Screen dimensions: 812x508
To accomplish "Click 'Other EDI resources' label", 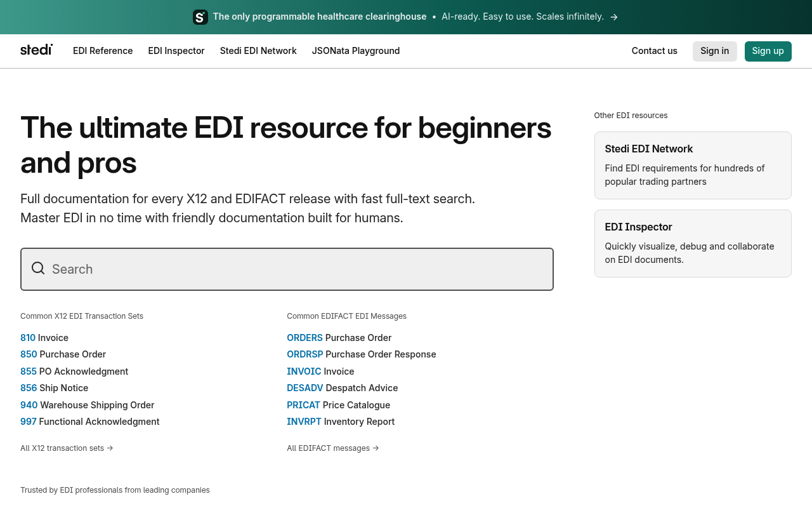I will (631, 116).
